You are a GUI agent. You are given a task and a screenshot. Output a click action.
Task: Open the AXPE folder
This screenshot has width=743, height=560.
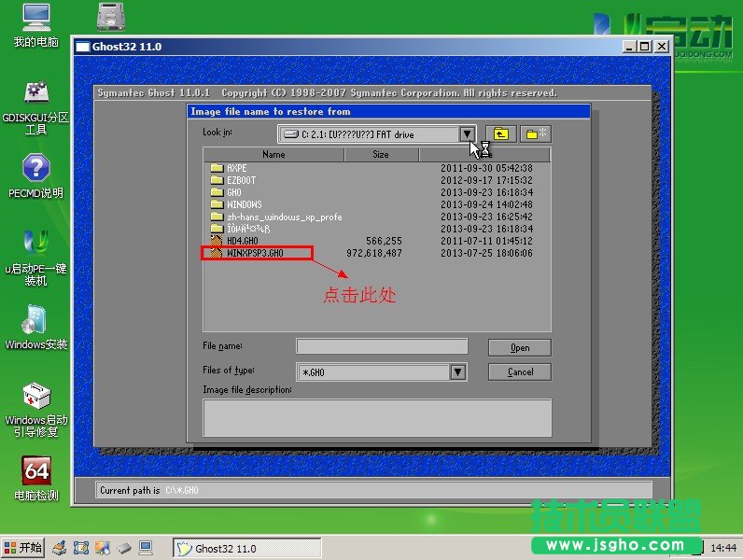pyautogui.click(x=237, y=168)
